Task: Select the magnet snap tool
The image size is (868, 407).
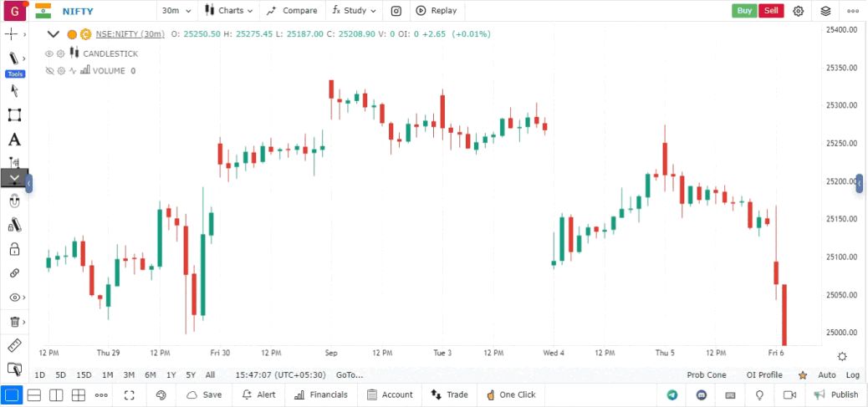Action: click(x=13, y=201)
